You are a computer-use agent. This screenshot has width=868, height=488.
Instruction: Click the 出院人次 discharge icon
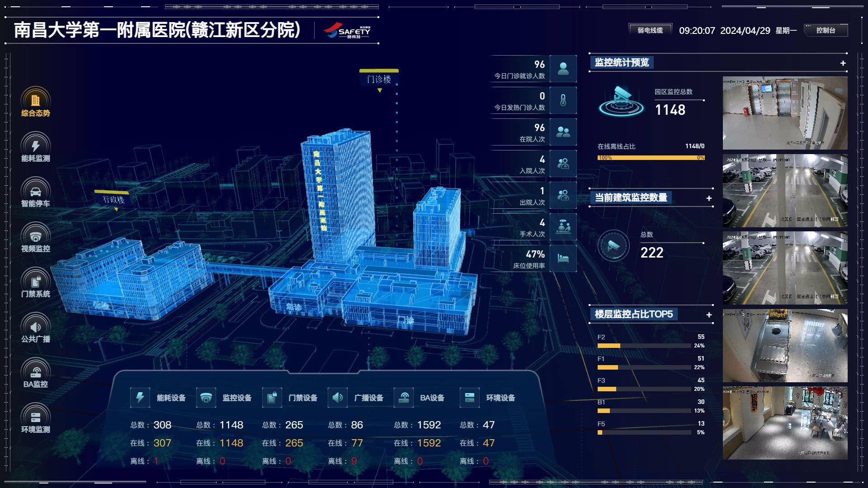[563, 195]
